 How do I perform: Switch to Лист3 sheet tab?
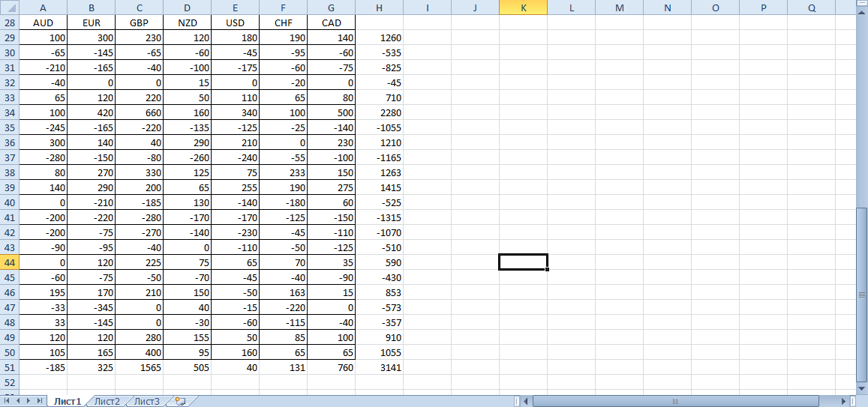[147, 401]
